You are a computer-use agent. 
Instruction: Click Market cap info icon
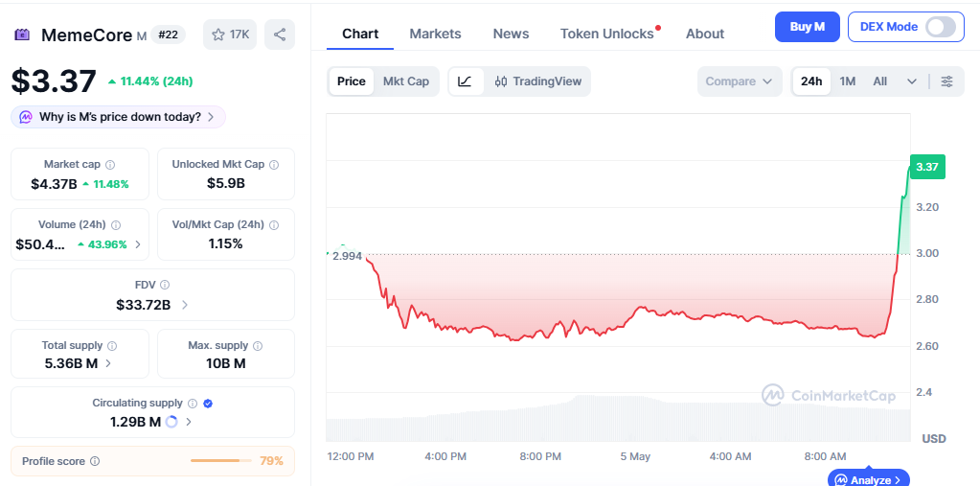coord(110,165)
